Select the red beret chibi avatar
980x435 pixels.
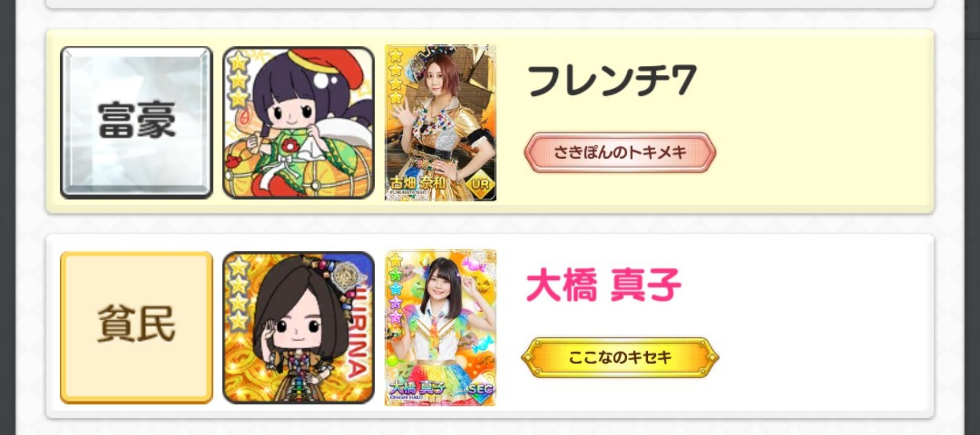tap(299, 122)
